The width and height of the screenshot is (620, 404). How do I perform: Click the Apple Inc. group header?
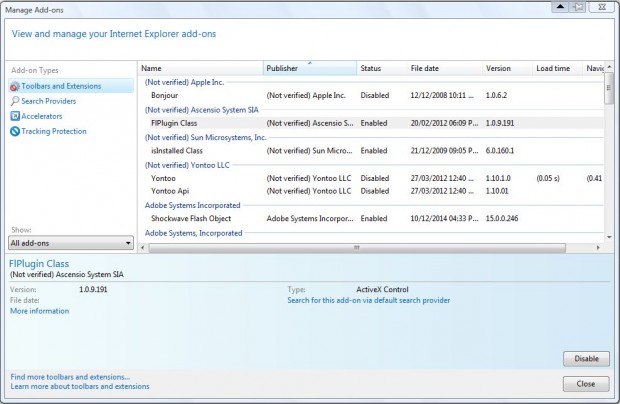click(184, 82)
